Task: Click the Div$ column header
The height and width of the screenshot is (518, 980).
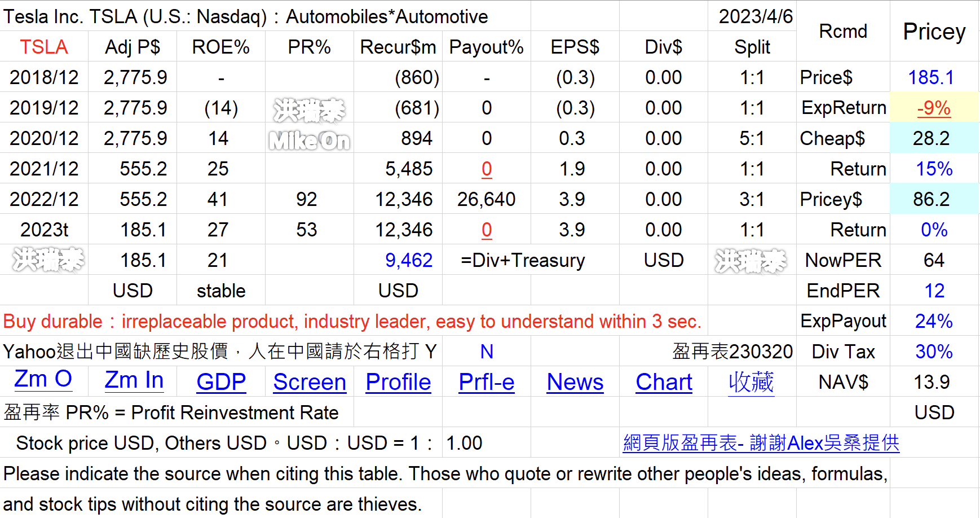Action: click(664, 47)
